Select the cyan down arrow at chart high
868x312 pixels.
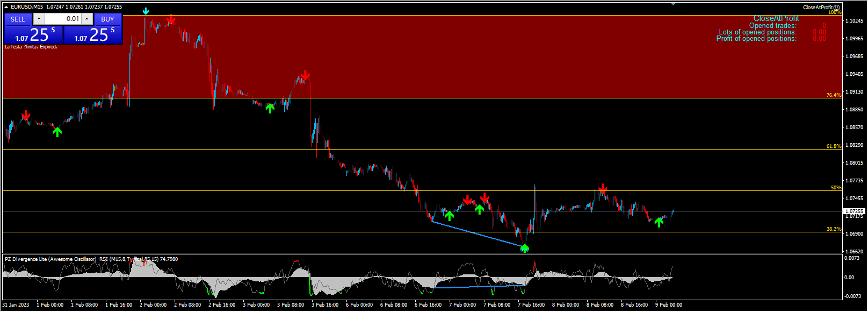(146, 11)
